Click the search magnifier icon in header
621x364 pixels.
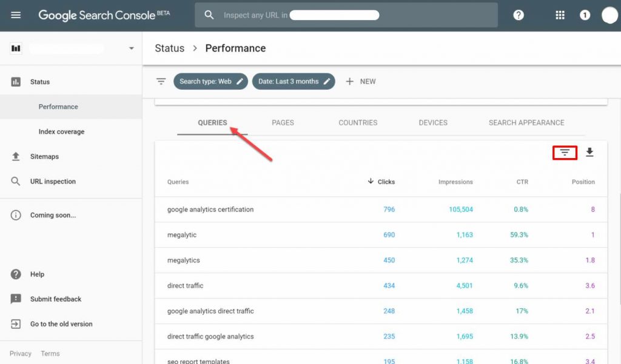pyautogui.click(x=209, y=15)
